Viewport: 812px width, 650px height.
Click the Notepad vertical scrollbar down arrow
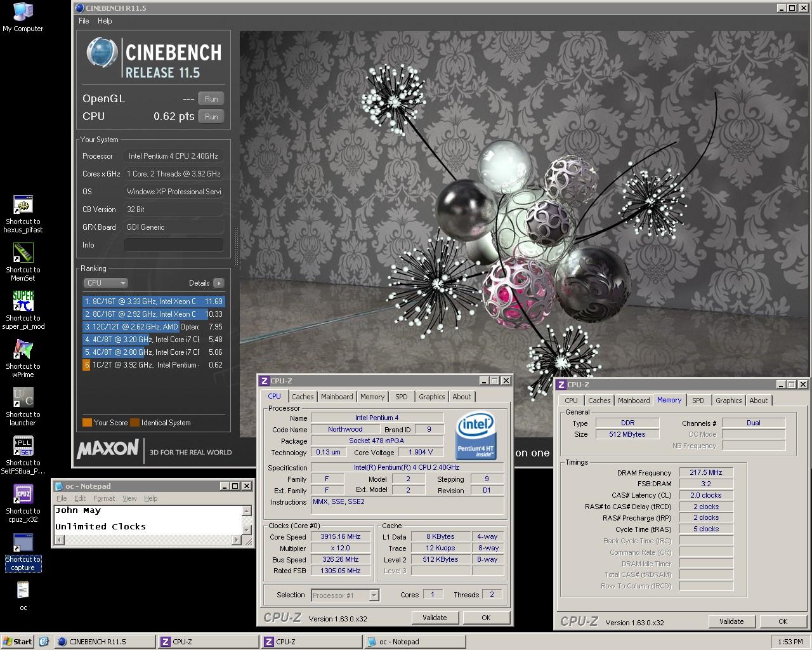(247, 529)
